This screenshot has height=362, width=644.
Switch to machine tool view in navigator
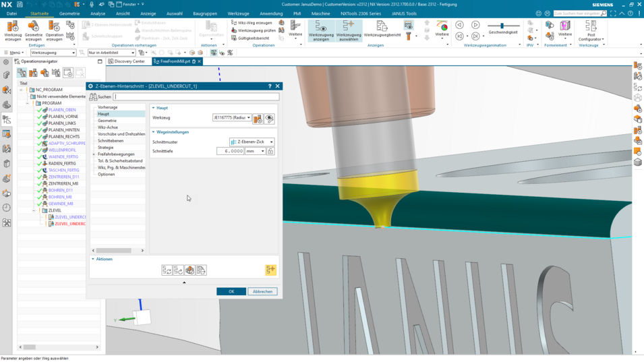pyautogui.click(x=33, y=73)
